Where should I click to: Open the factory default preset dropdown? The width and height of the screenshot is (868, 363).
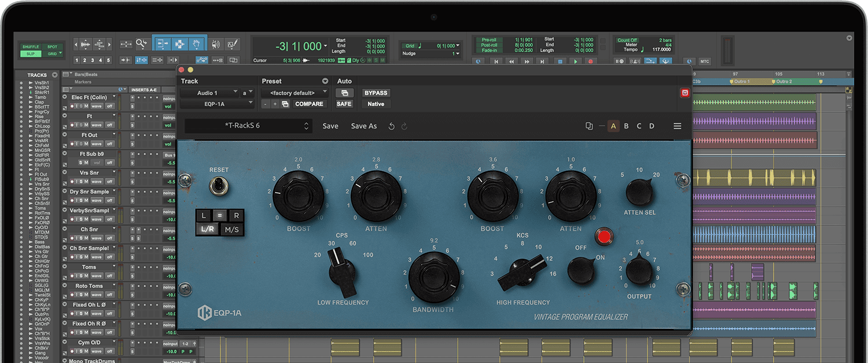(293, 93)
